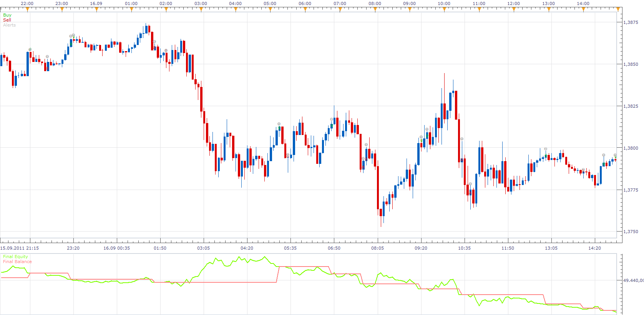
Task: Click the 49,440,00 equity axis value
Action: pos(633,280)
